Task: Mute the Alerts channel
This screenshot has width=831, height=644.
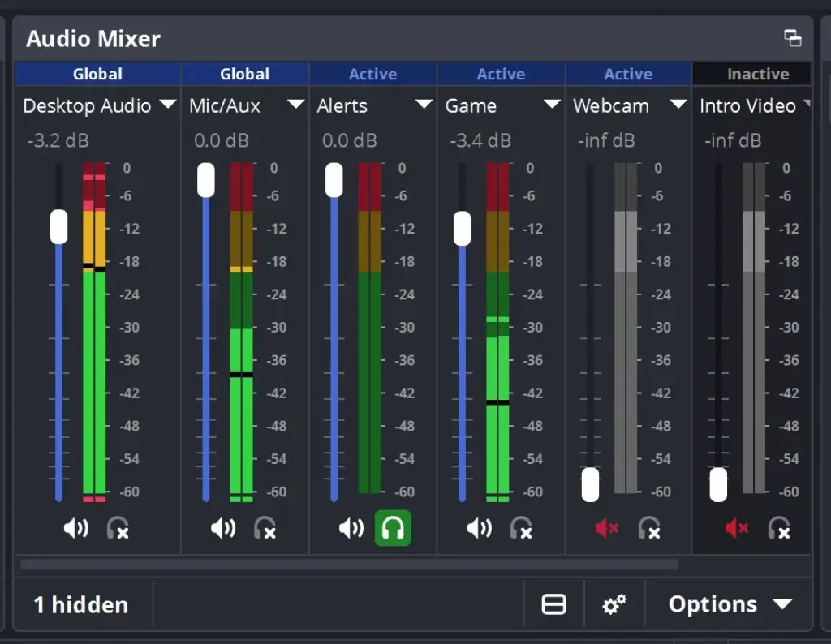Action: [351, 528]
